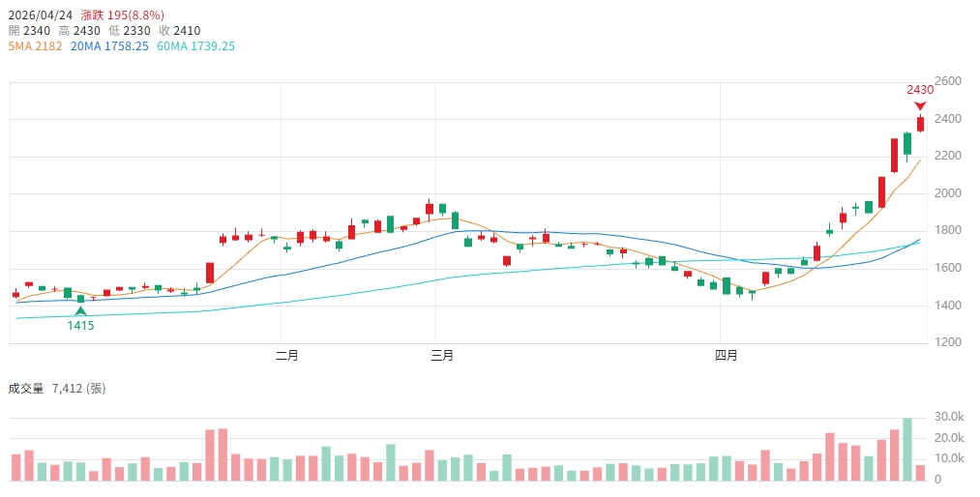
Task: Click the date 2026/04/24 in the header
Action: point(39,15)
